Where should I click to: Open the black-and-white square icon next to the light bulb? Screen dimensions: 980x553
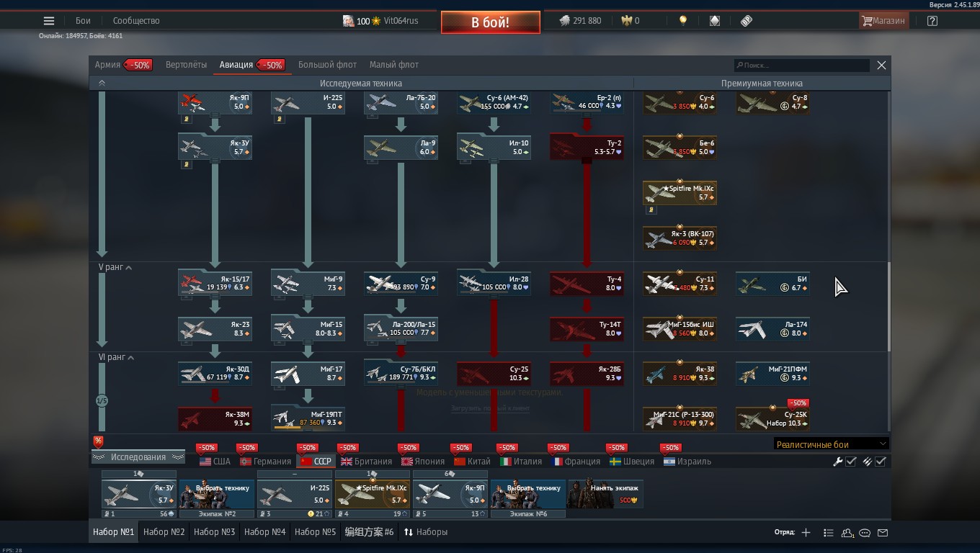(x=714, y=21)
